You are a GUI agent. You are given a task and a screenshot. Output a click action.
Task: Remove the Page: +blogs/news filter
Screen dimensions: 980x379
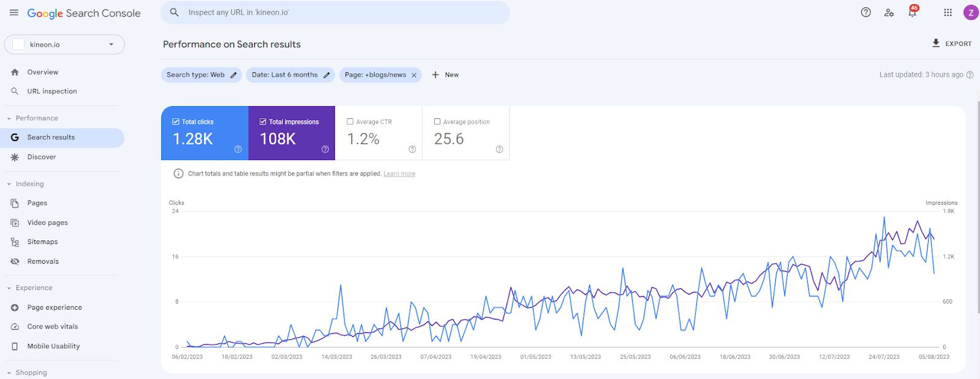coord(414,75)
